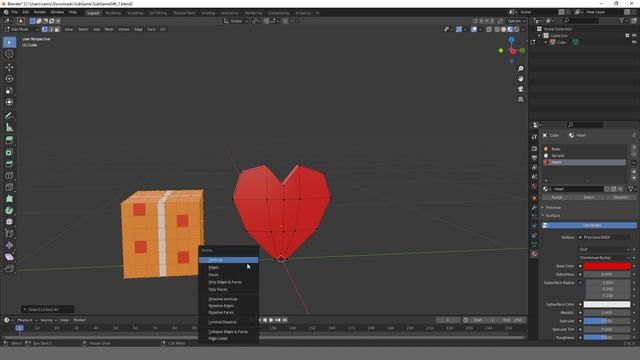
Task: Open the transform orientation Global dropdown
Action: point(236,21)
